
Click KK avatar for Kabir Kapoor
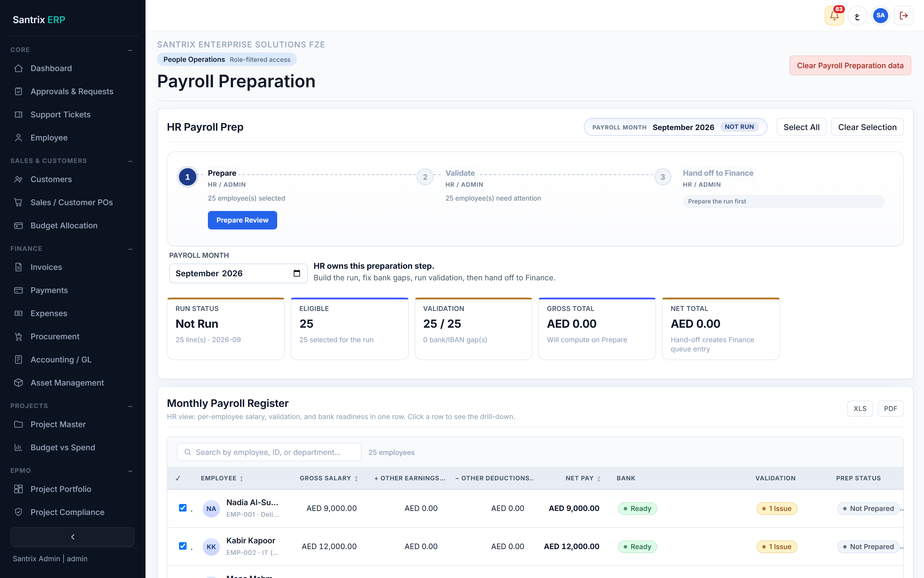[211, 547]
